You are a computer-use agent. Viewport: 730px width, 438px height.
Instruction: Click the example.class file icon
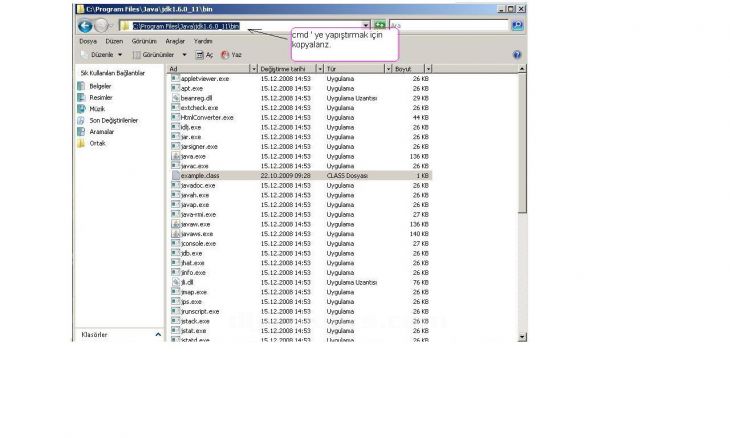click(175, 175)
